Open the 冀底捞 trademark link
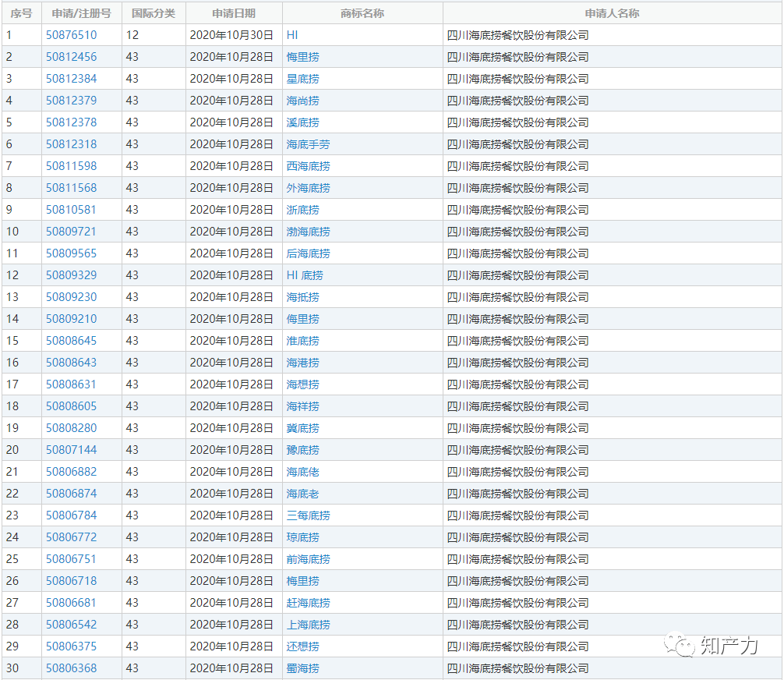Image resolution: width=784 pixels, height=680 pixels. [x=303, y=428]
